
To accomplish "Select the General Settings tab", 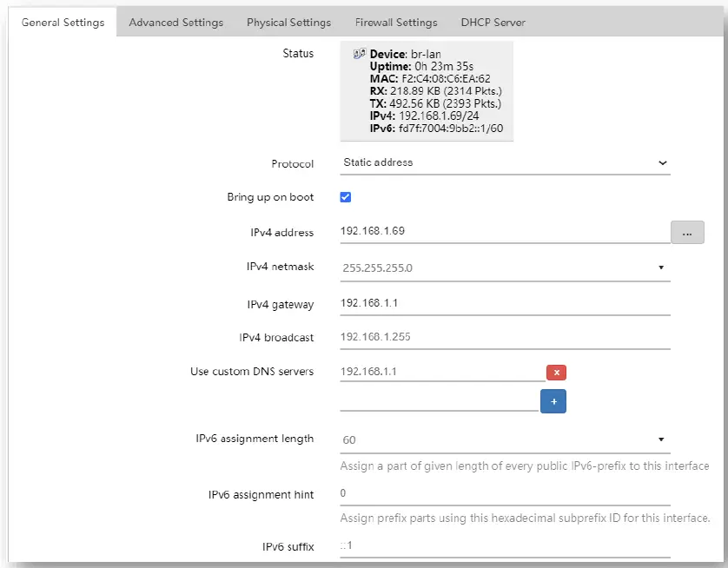I will [63, 23].
